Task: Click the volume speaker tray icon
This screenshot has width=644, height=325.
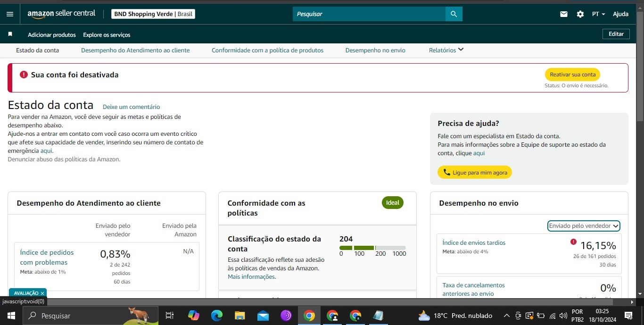Action: click(563, 316)
